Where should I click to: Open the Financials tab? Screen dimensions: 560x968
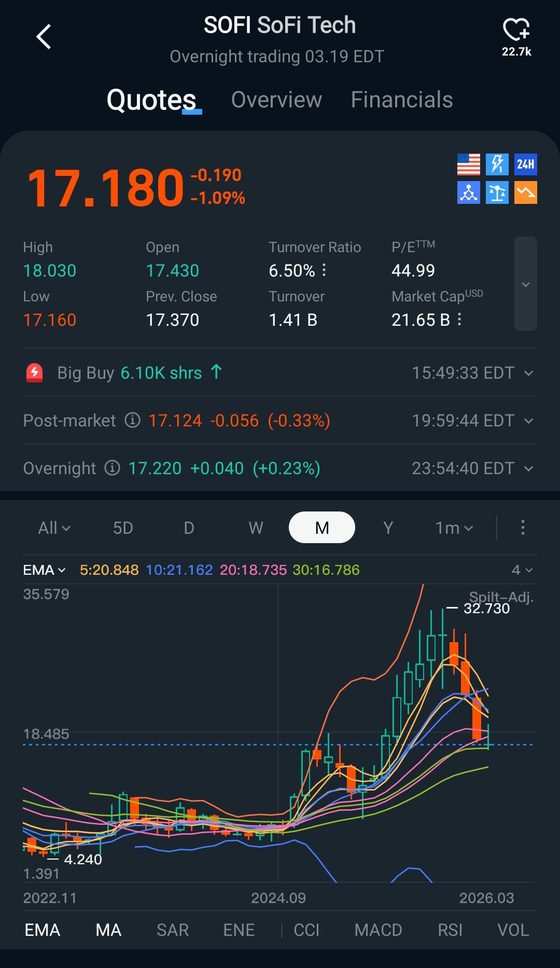401,100
